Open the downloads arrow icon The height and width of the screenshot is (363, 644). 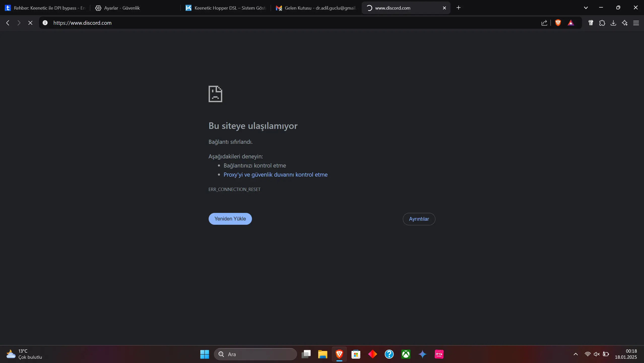pyautogui.click(x=613, y=23)
